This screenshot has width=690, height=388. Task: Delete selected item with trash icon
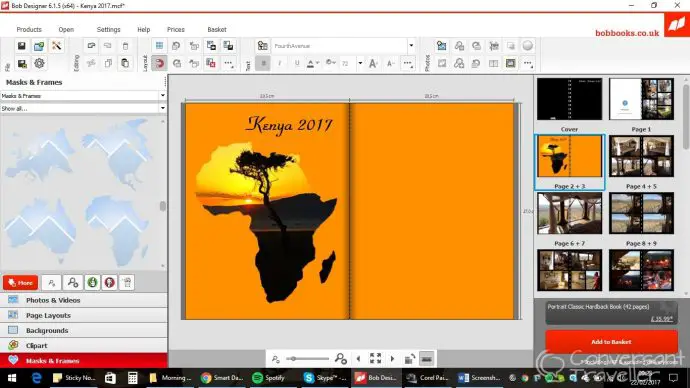pyautogui.click(x=125, y=46)
